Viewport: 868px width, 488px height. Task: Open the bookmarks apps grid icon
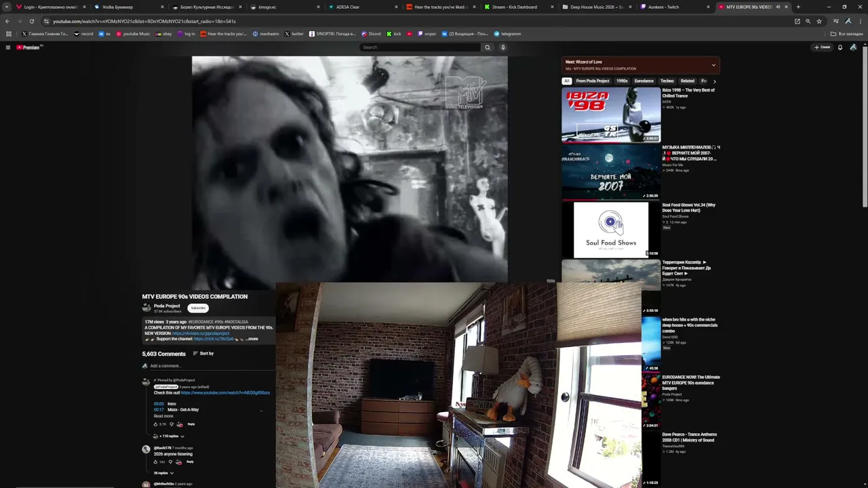click(8, 34)
